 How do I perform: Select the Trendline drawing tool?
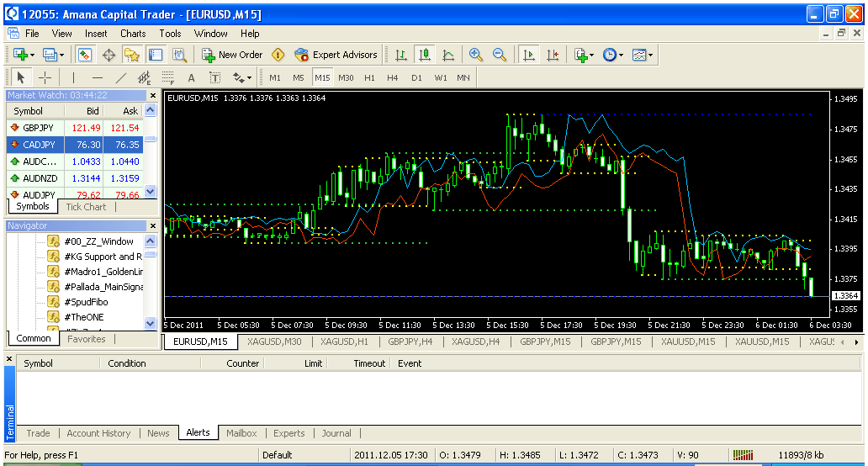point(120,77)
